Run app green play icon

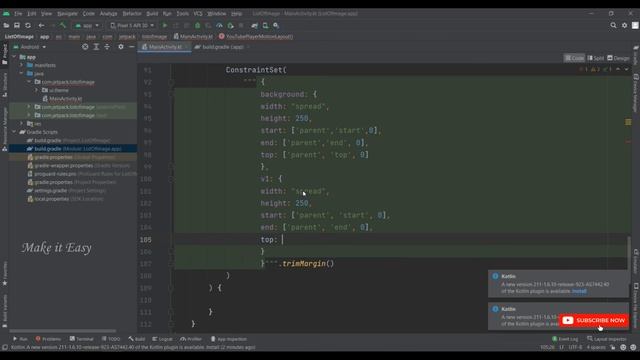click(165, 25)
